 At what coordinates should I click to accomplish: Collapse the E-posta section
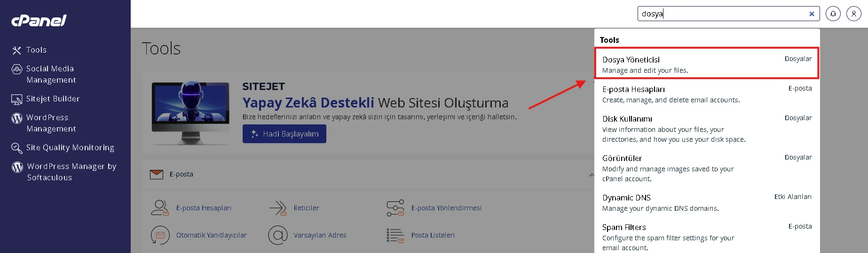point(591,175)
